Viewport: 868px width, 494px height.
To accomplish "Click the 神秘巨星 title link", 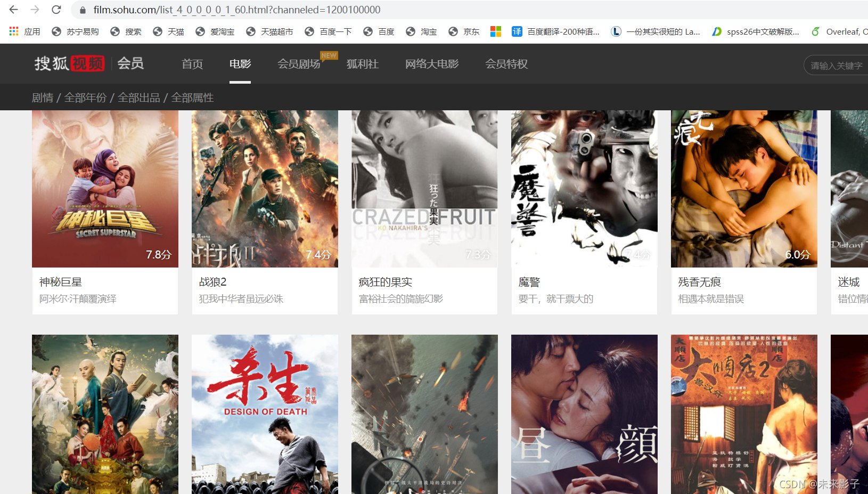I will 61,282.
